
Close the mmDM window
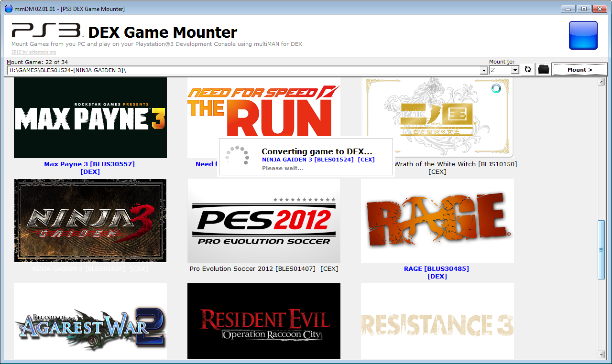(600, 9)
